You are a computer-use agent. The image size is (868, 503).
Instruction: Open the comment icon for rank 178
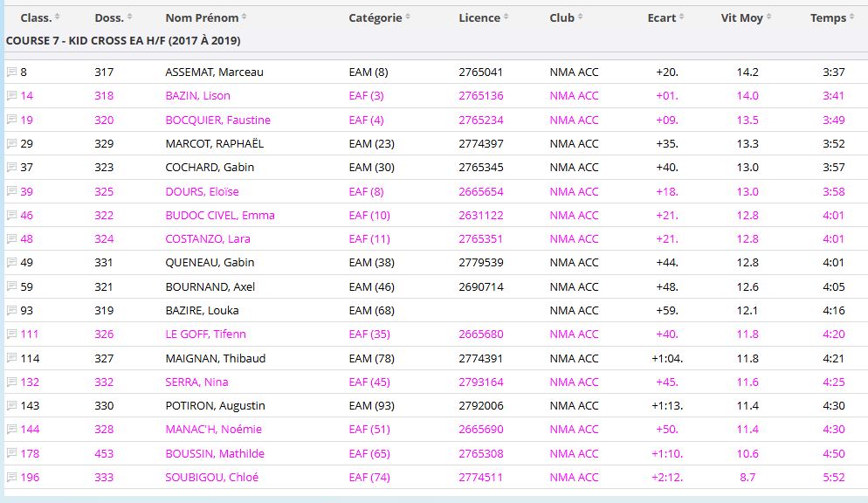pyautogui.click(x=11, y=454)
